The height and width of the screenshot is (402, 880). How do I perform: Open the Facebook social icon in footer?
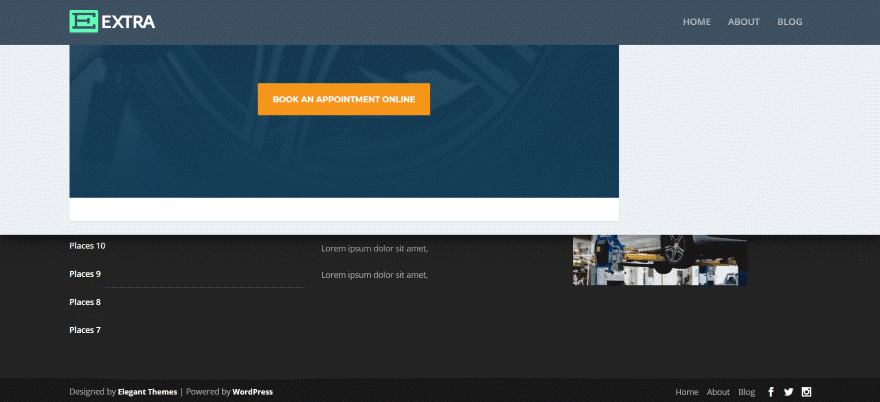[x=770, y=392]
